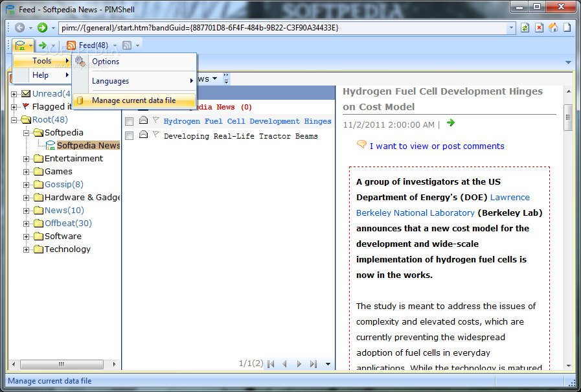Viewport: 581px width, 392px height.
Task: Click the orange Feed(48) RSS icon
Action: [71, 45]
